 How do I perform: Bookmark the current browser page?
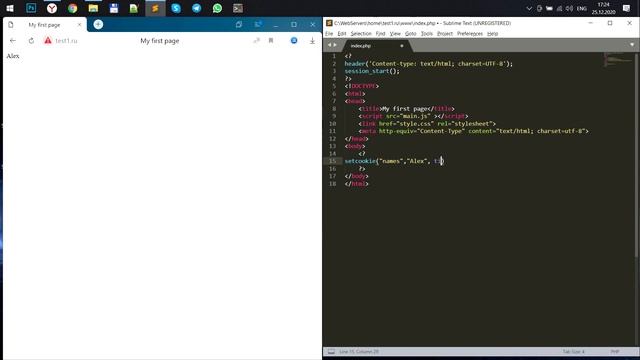(x=271, y=40)
